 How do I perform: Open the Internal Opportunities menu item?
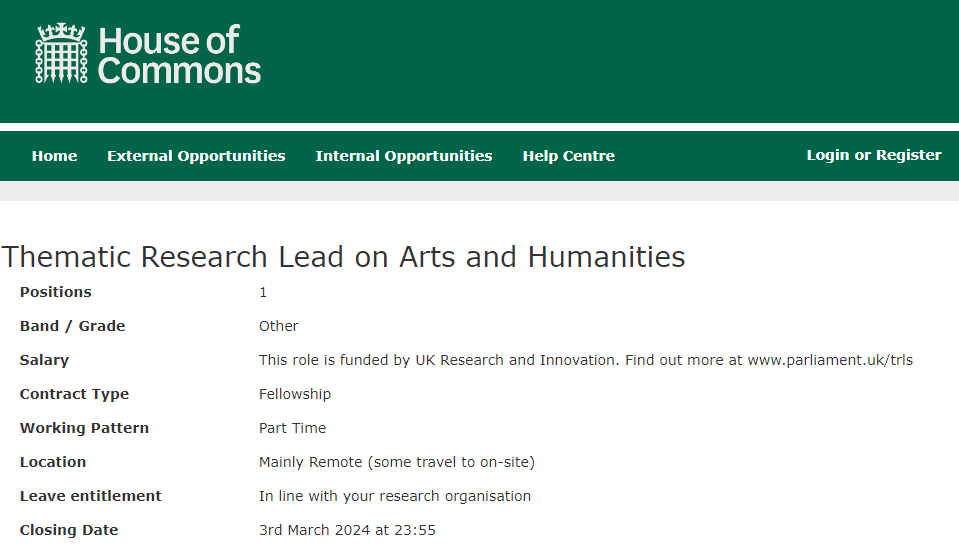[404, 156]
